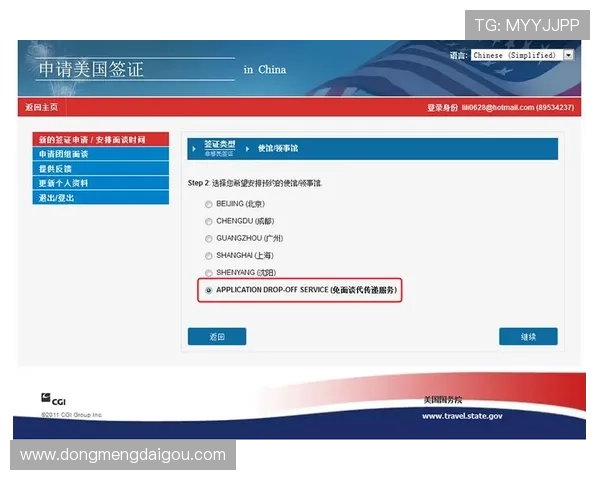Go to 签证类型 breadcrumb step

point(220,144)
